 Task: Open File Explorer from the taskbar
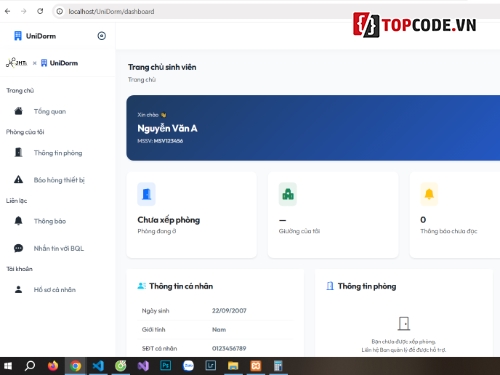pyautogui.click(x=233, y=366)
